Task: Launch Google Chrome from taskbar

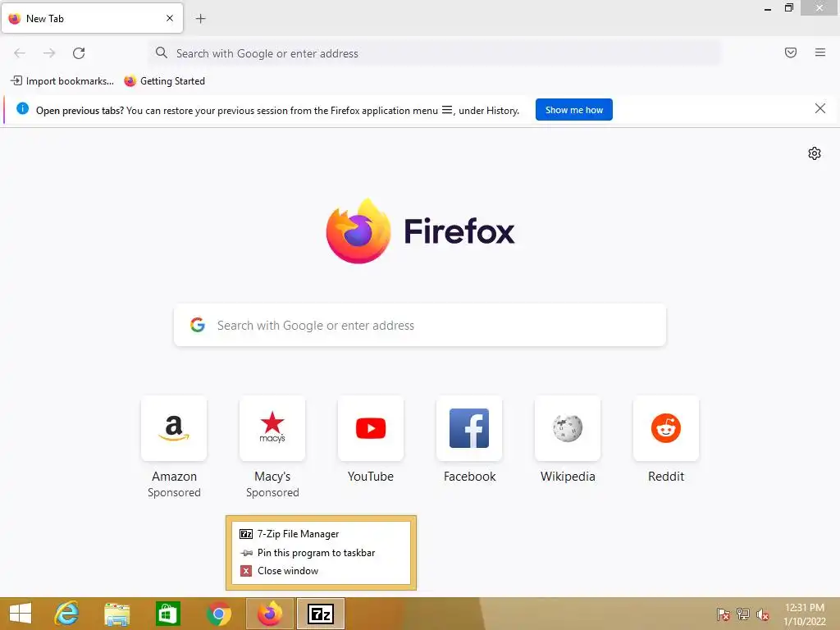Action: (218, 614)
